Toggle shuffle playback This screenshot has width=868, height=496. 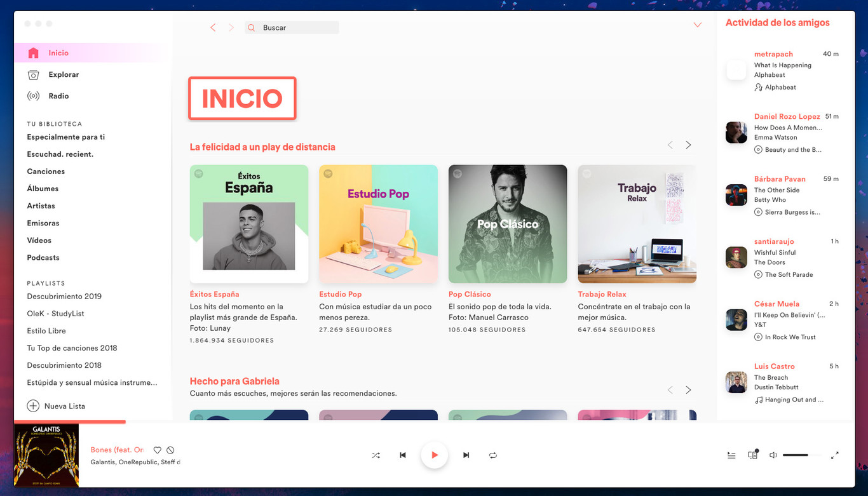pyautogui.click(x=376, y=455)
